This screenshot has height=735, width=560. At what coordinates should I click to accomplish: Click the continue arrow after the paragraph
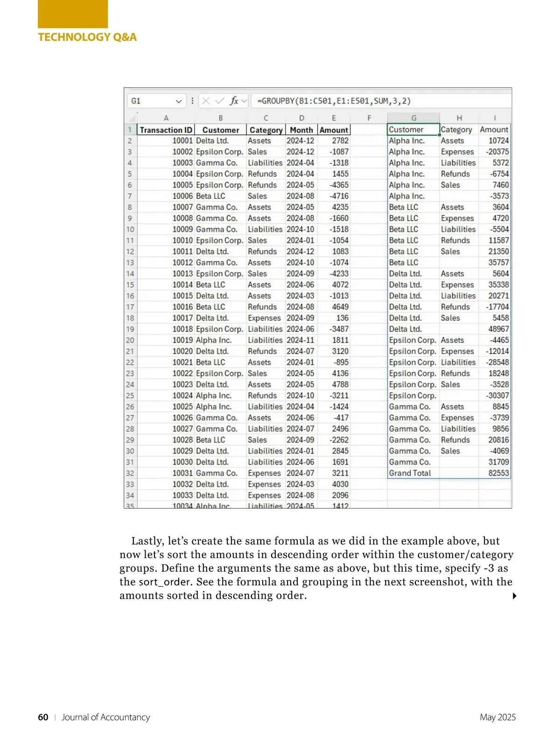pos(514,596)
